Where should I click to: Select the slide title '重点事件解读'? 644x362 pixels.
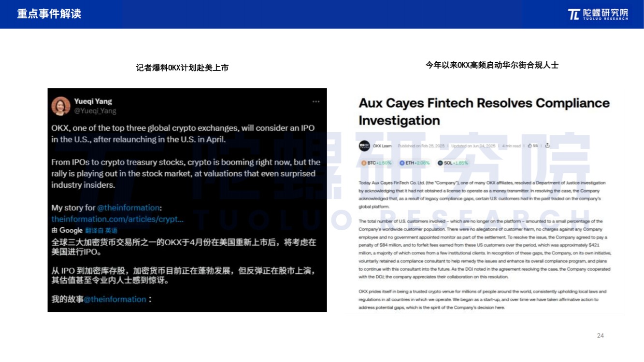click(x=49, y=14)
